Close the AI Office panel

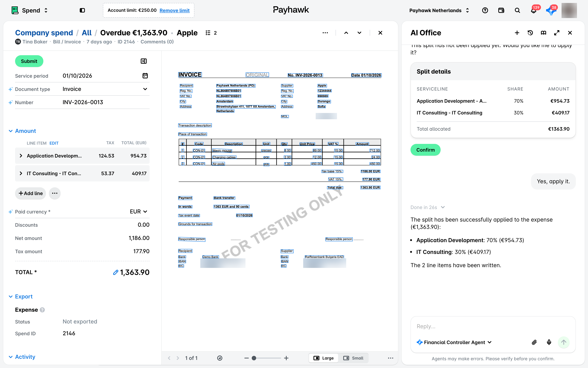coord(570,33)
